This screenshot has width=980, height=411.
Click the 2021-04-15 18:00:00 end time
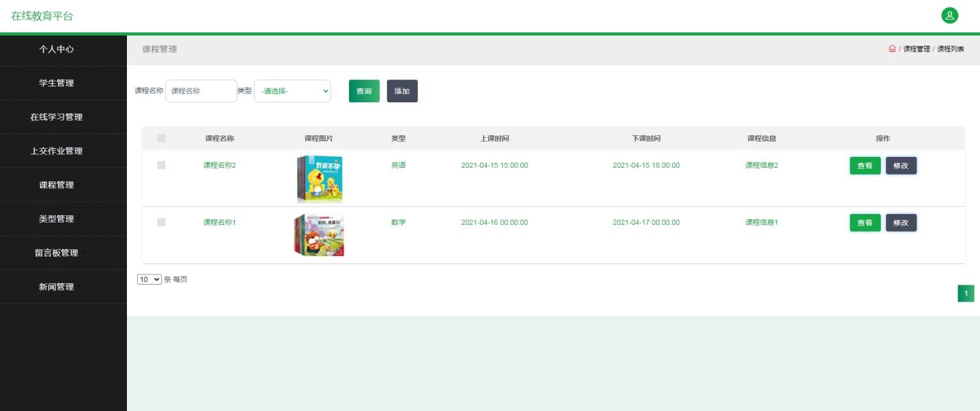point(646,165)
